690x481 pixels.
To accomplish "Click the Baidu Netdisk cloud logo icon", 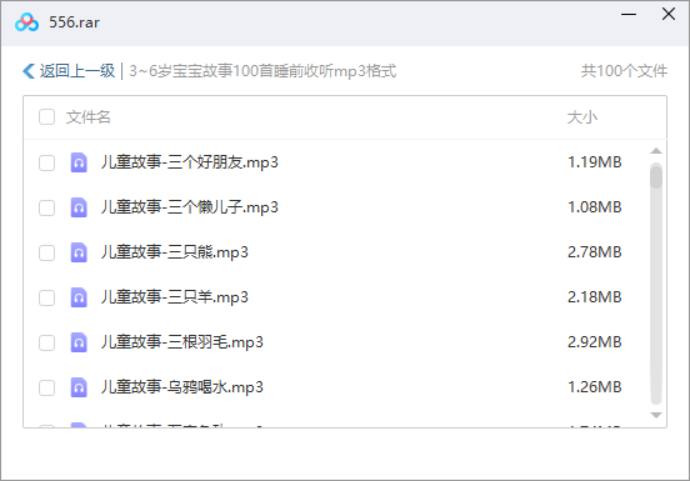I will point(26,22).
